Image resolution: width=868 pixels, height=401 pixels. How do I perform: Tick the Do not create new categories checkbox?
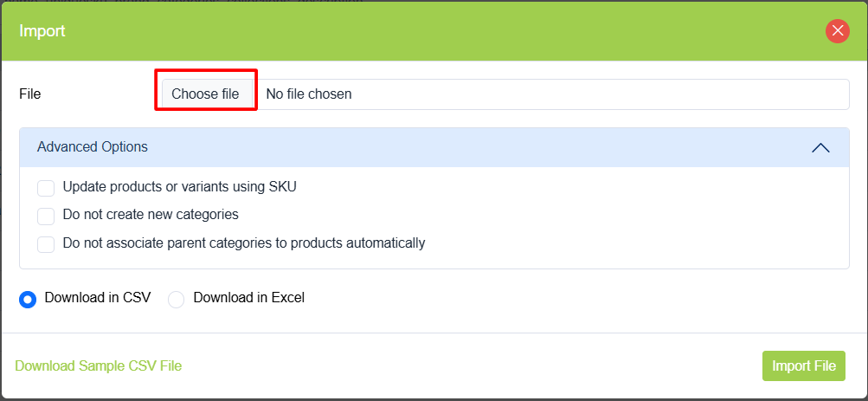click(46, 216)
